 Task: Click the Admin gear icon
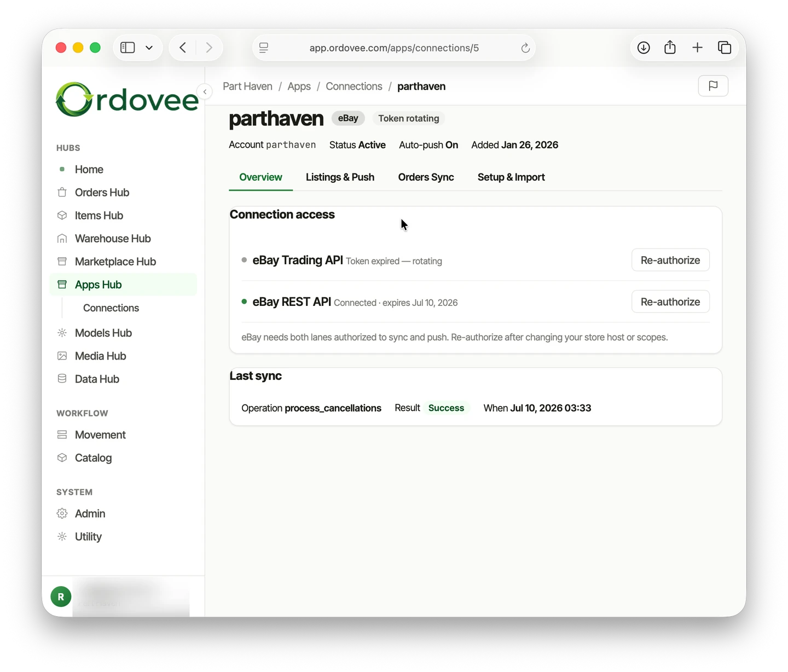click(x=62, y=513)
